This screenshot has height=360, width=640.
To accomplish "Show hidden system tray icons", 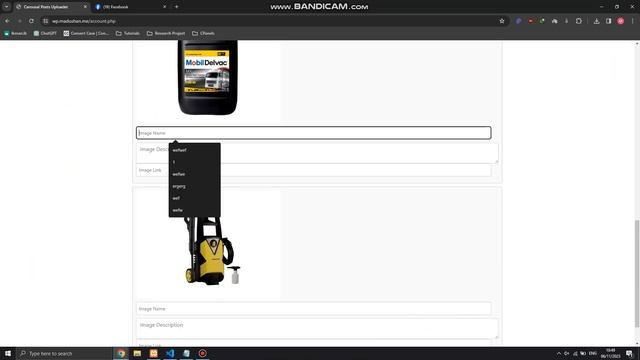I will [x=558, y=353].
